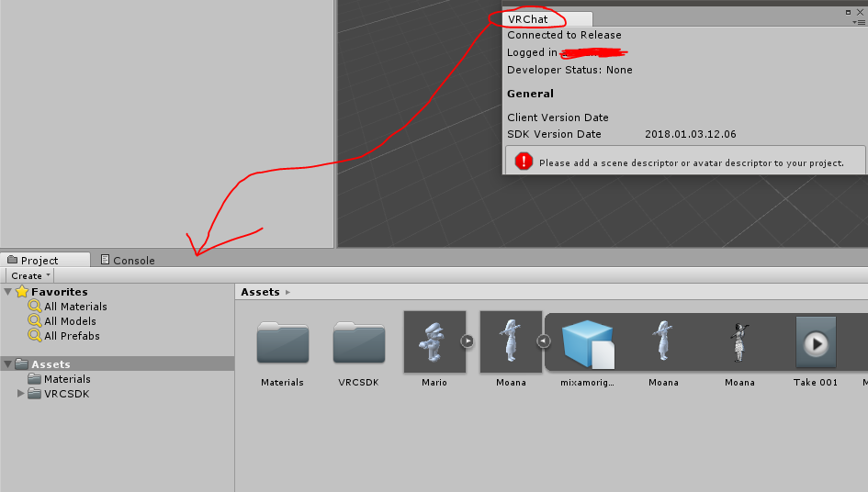Click the All Prefabs search icon
Screen dimensions: 868x492
35,335
